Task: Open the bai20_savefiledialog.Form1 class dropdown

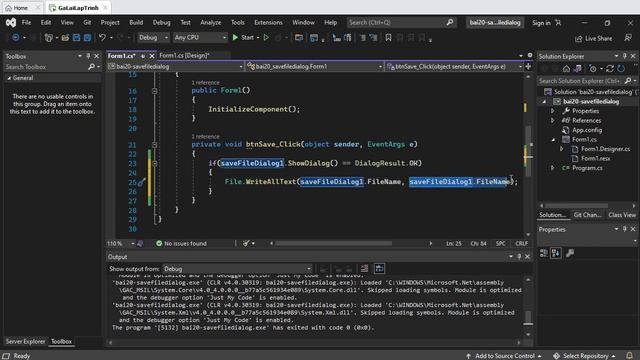Action: click(x=315, y=67)
